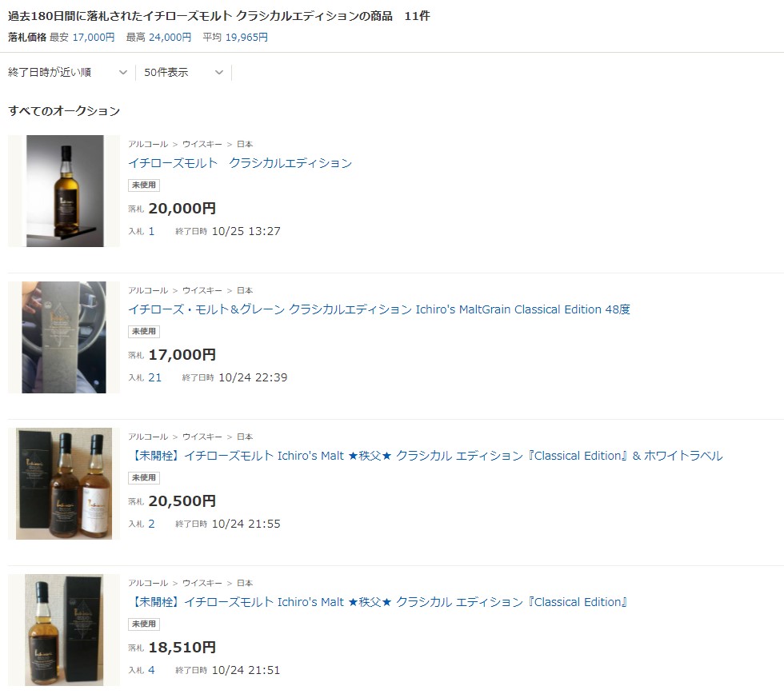Screen dimensions: 784x694
Task: Click the chevron arrow beside 50件表示
Action: click(219, 73)
